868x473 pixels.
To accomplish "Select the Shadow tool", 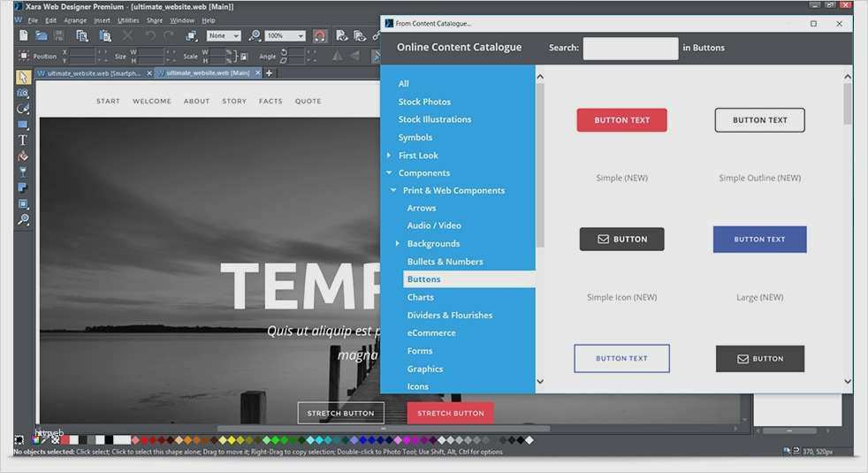I will (x=23, y=187).
